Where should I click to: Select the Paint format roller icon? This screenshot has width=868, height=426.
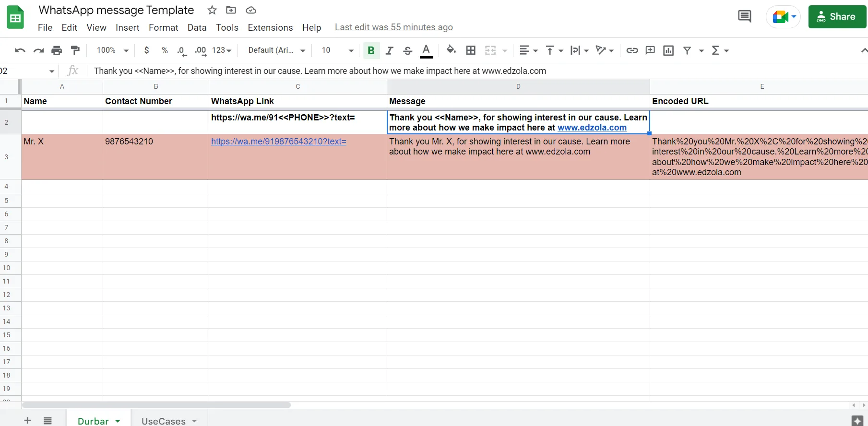pos(75,50)
